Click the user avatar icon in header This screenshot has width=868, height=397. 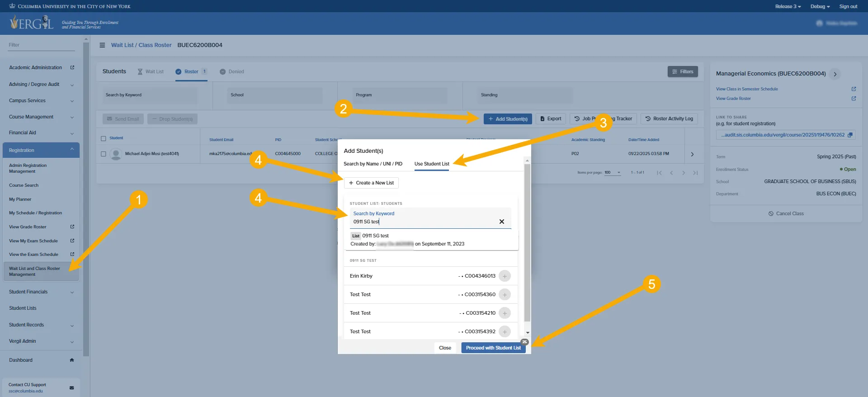(x=819, y=23)
